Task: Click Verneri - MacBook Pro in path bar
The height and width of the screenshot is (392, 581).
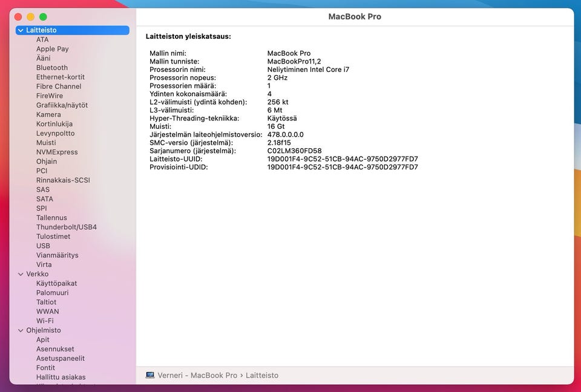Action: [x=197, y=375]
